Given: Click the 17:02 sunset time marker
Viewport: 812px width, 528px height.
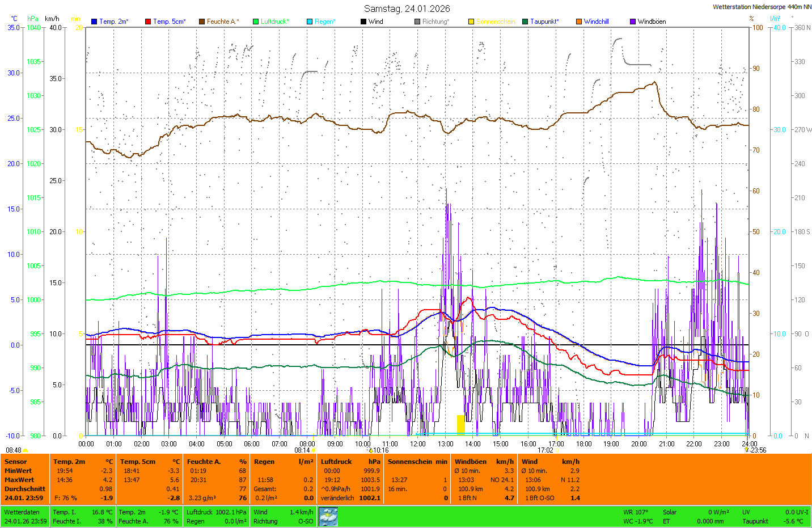Looking at the screenshot, I should coord(545,450).
